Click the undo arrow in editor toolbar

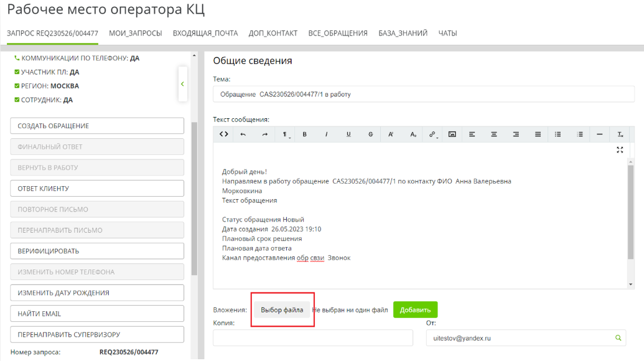pyautogui.click(x=243, y=134)
